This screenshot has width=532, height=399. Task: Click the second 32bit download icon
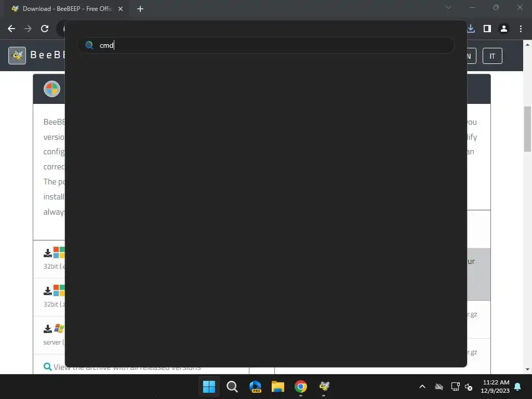tap(47, 291)
